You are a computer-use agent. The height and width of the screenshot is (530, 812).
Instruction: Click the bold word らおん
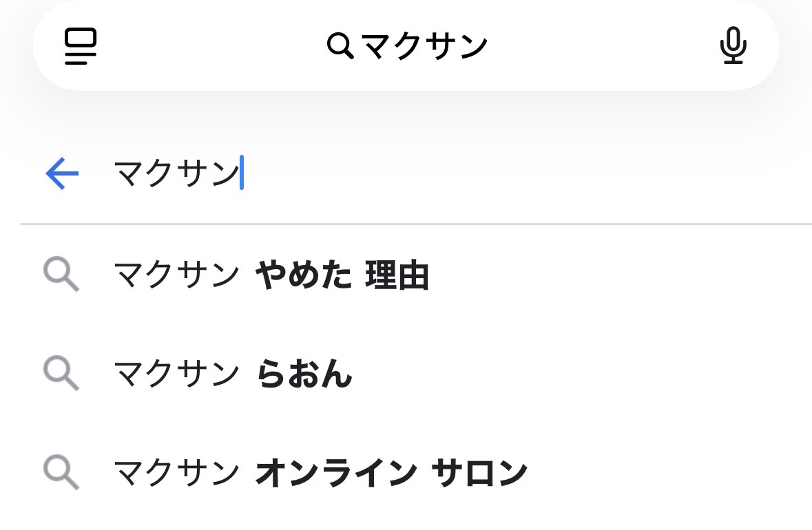[304, 374]
